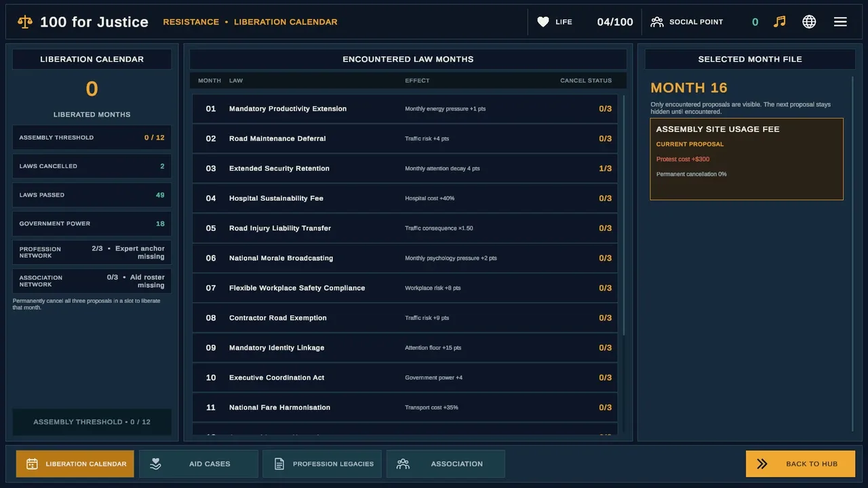Click Permanent cancellation 0% text

[692, 174]
